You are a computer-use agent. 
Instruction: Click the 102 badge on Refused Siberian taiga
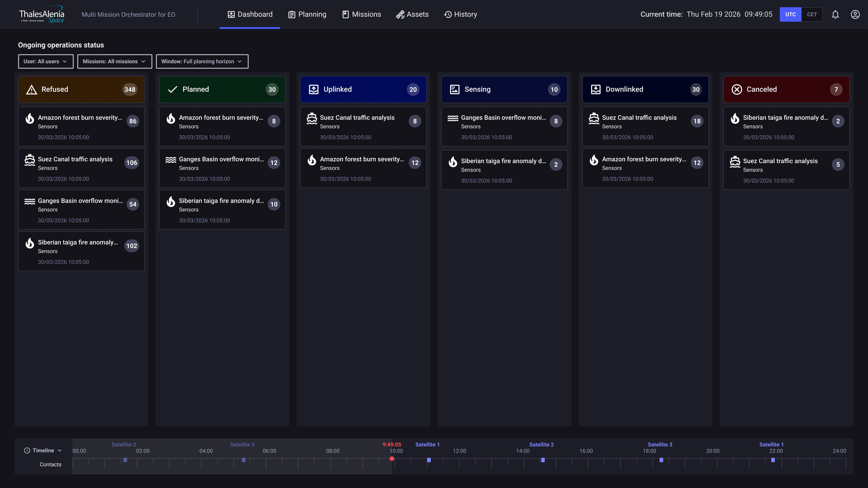pyautogui.click(x=132, y=246)
